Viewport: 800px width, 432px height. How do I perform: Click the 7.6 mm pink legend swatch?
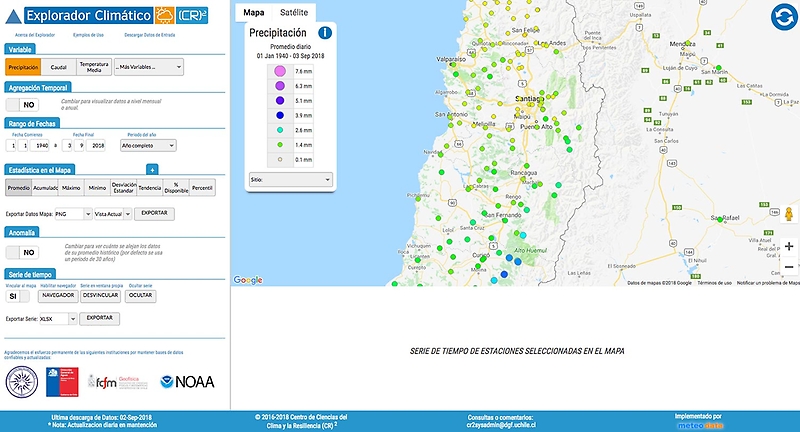click(x=281, y=72)
